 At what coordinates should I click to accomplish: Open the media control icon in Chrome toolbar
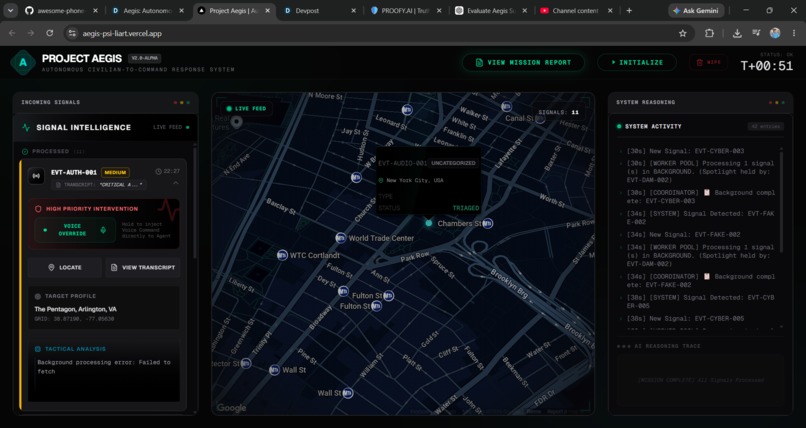click(x=756, y=33)
